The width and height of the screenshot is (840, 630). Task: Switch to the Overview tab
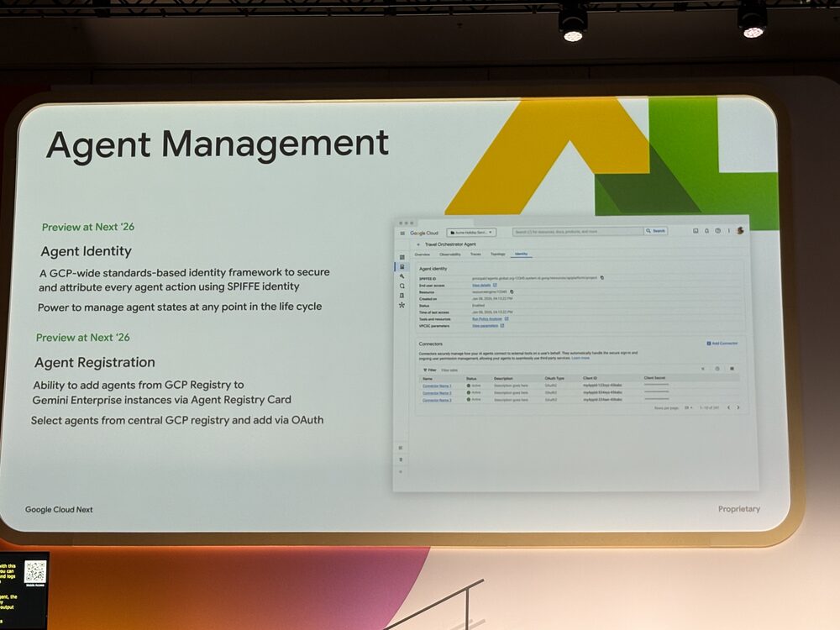click(x=422, y=254)
